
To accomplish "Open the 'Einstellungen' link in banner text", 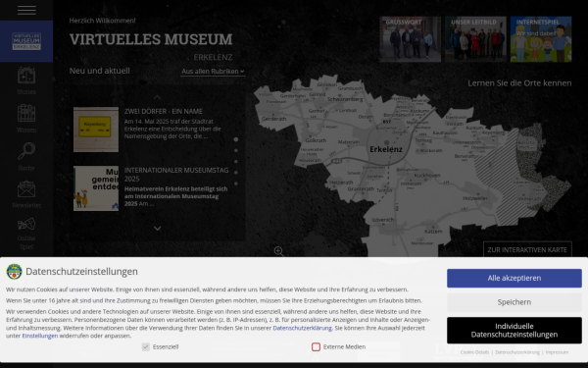I will [40, 336].
